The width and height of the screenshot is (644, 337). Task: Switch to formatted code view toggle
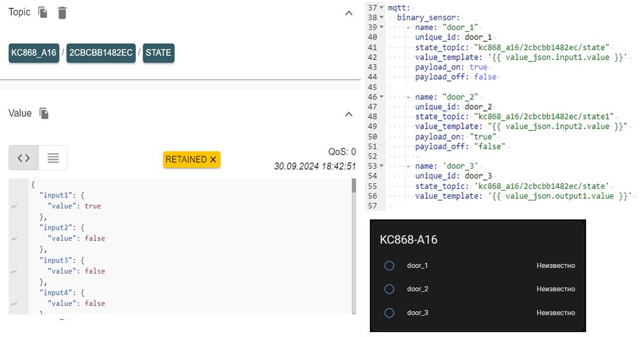[24, 158]
